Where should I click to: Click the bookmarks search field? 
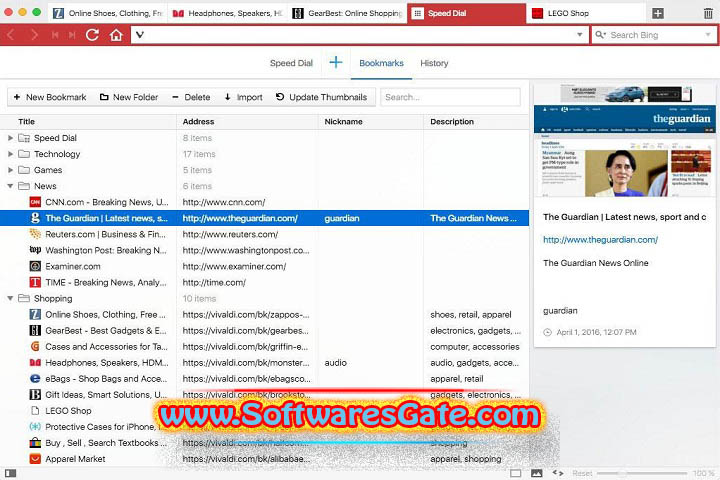450,97
